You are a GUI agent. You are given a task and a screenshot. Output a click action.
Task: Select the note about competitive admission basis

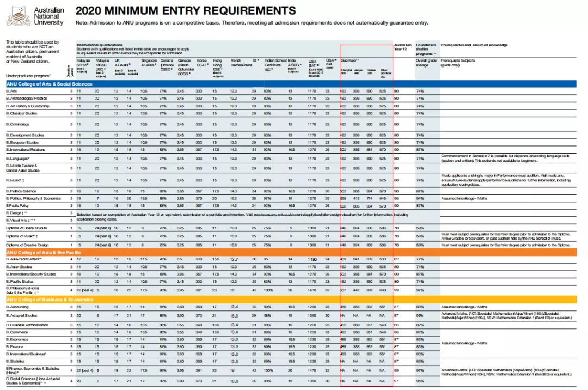(252, 23)
